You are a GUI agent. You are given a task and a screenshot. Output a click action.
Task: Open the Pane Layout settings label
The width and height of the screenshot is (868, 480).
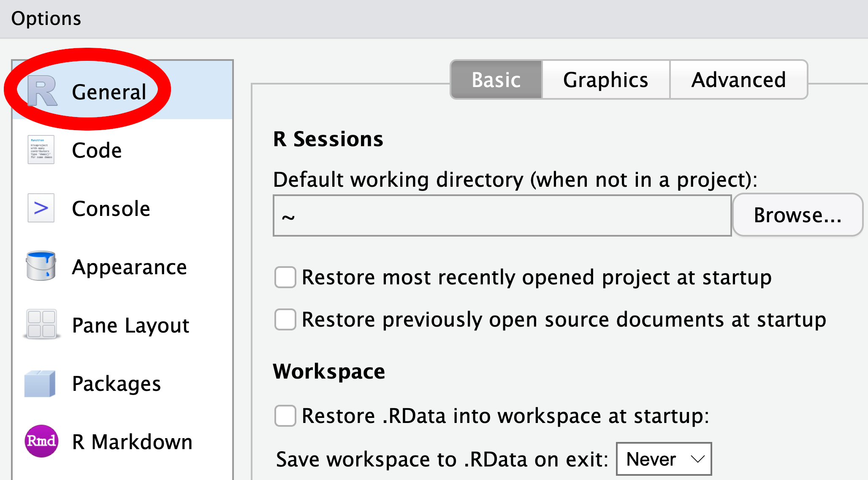(x=130, y=326)
